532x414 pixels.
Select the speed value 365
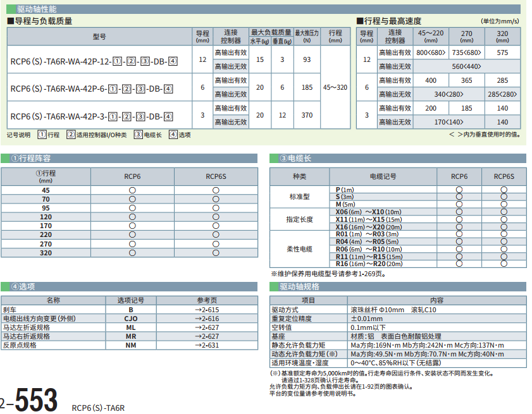click(466, 80)
